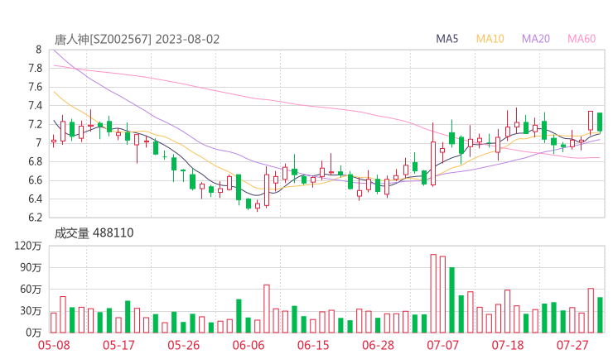613x364 pixels.
Task: Click the price axis value 7.6
Action: [35, 87]
